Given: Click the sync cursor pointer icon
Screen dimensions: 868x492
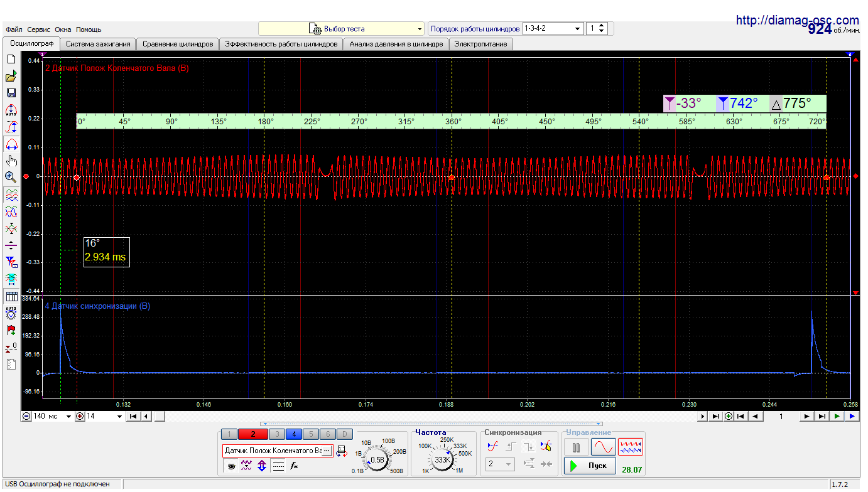Looking at the screenshot, I should (x=546, y=446).
